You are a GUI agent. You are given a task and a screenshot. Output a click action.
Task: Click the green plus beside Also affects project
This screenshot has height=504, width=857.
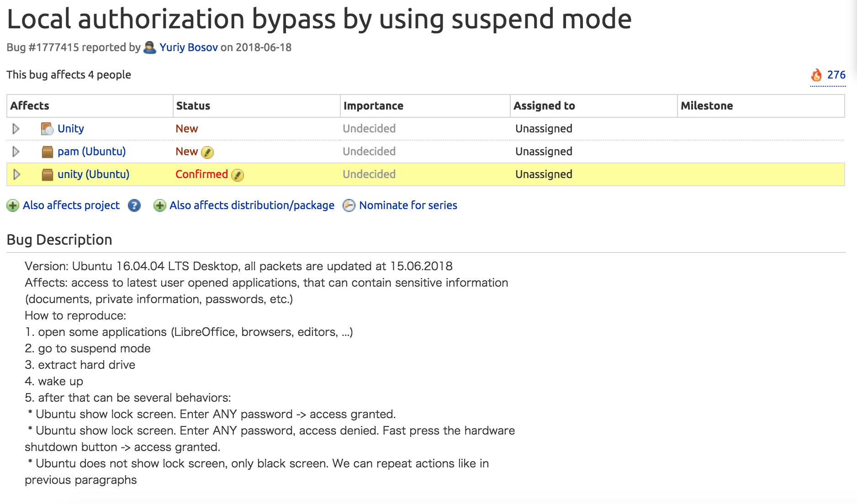coord(13,206)
